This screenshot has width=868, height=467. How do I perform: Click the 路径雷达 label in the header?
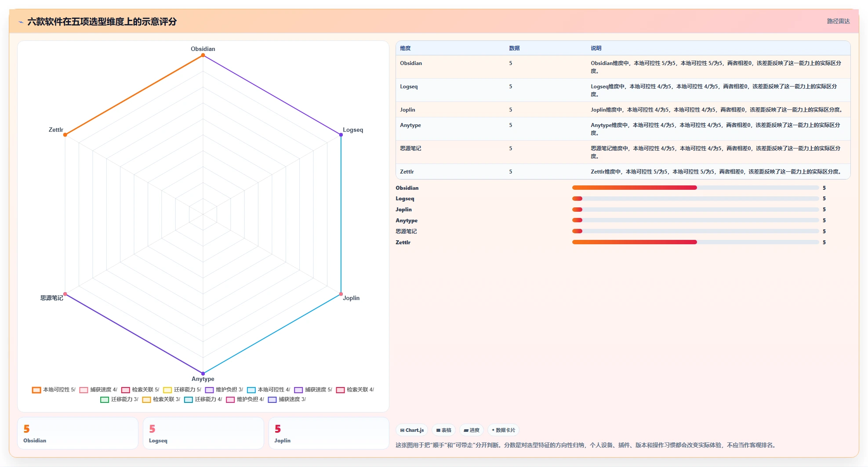(x=838, y=21)
